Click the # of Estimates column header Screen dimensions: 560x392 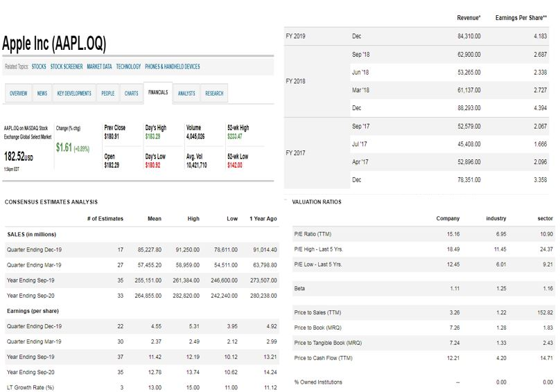[x=105, y=218]
